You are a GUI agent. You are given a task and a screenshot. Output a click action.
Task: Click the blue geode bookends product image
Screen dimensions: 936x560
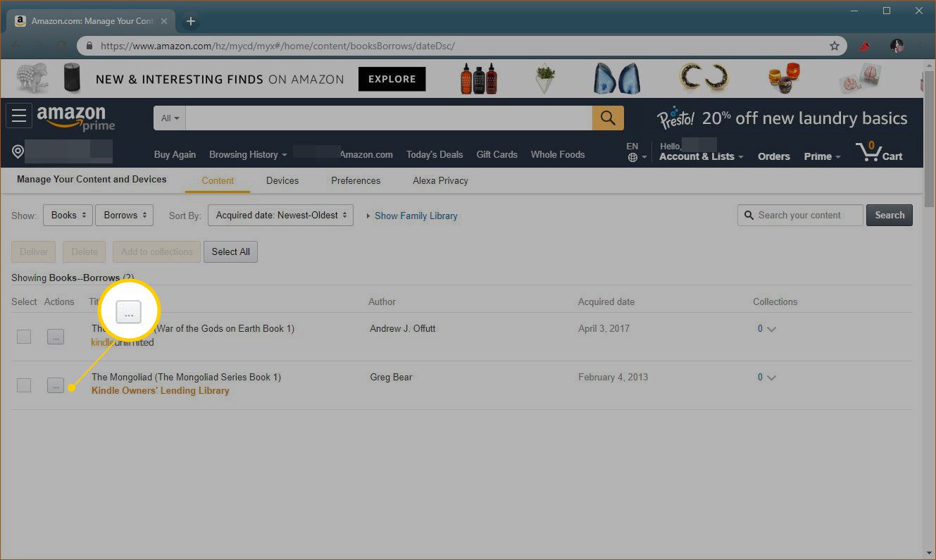point(617,78)
